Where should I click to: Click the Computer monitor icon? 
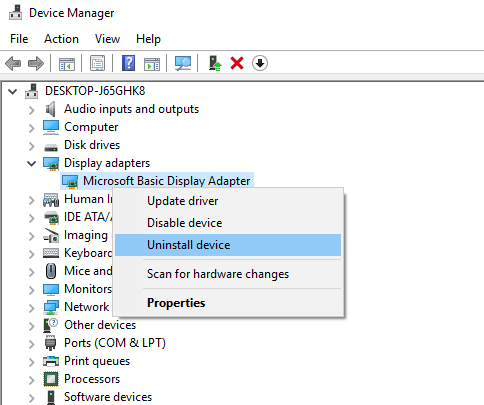click(x=51, y=127)
